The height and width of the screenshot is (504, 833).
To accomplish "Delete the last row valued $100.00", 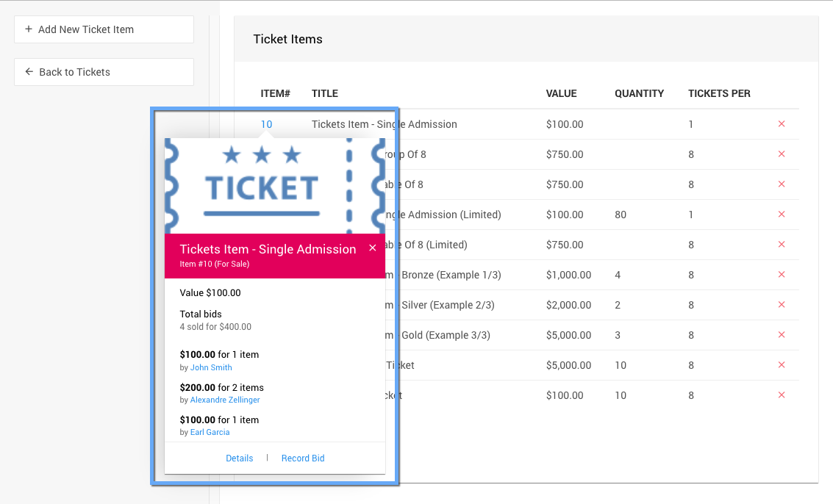I will pyautogui.click(x=781, y=395).
